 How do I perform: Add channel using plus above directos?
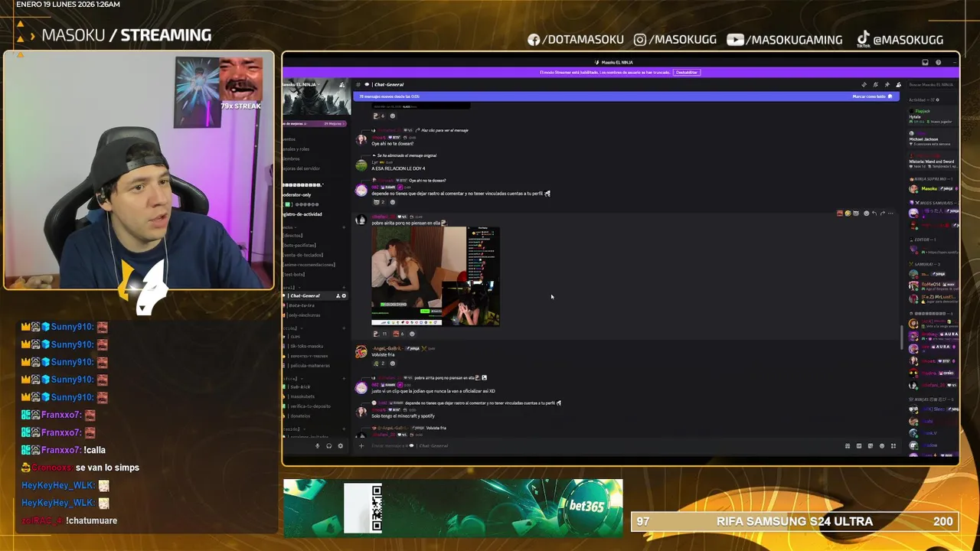[344, 227]
